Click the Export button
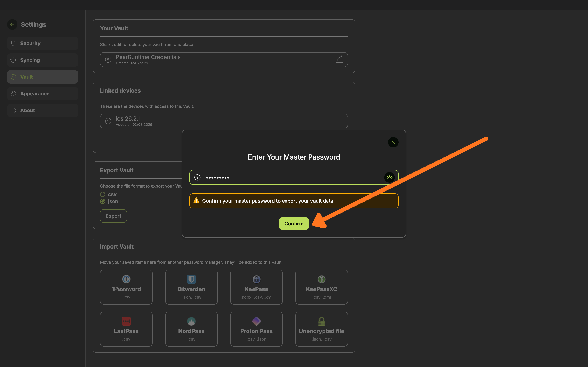This screenshot has width=588, height=367. tap(113, 216)
